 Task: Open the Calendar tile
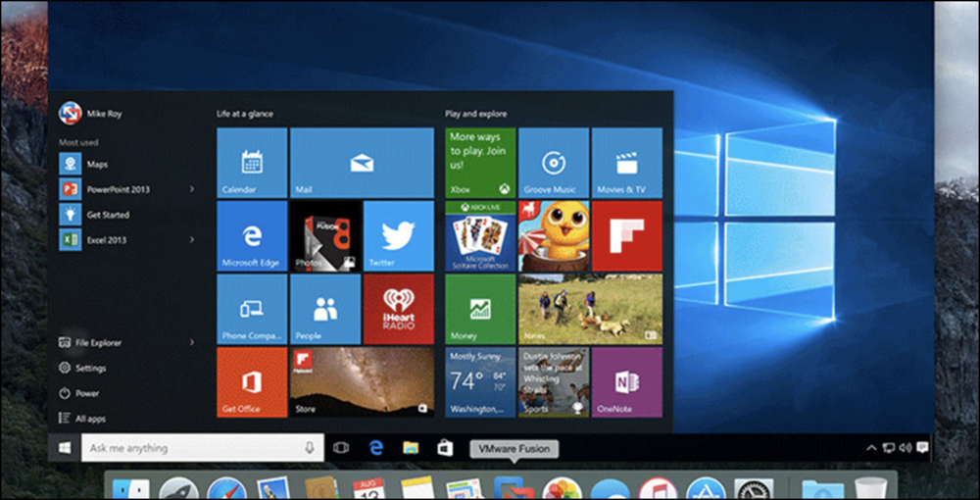pyautogui.click(x=252, y=163)
